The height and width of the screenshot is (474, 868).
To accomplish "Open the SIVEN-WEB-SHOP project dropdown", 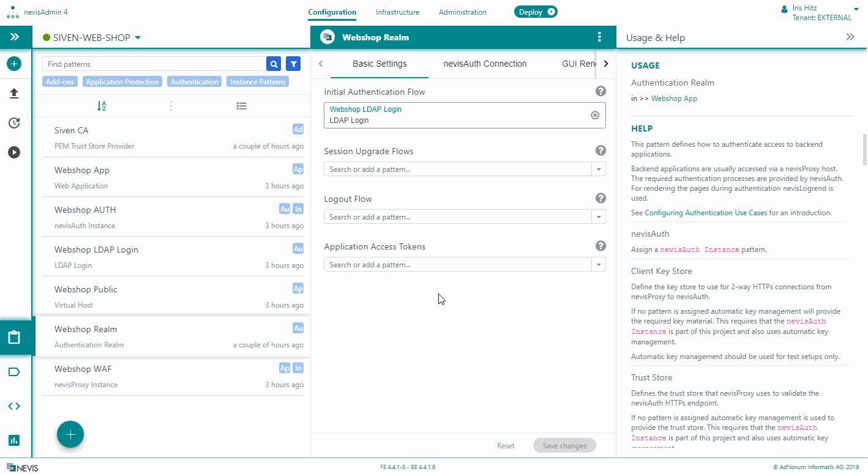I will point(138,38).
